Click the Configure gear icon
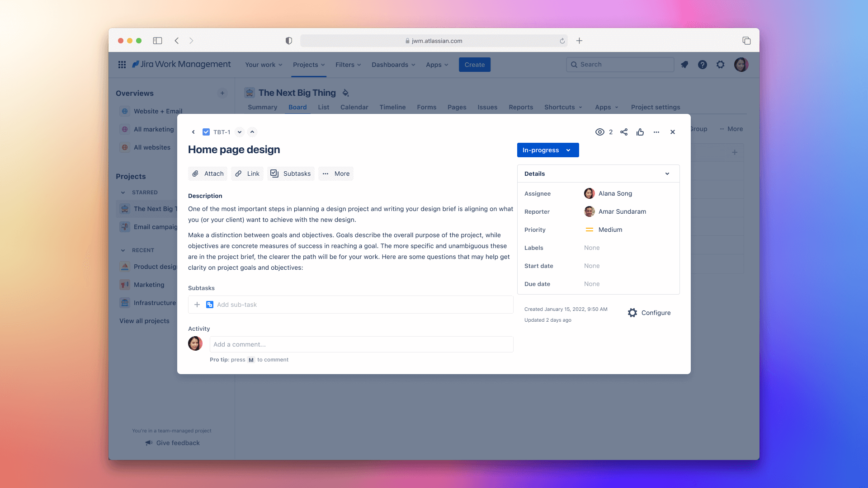The image size is (868, 488). 632,313
